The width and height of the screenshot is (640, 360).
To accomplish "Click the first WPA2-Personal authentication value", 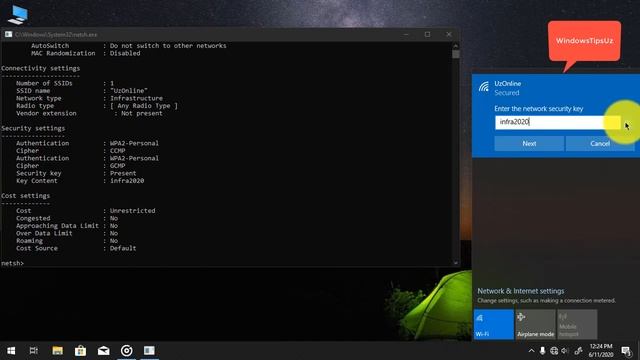I will (x=134, y=143).
